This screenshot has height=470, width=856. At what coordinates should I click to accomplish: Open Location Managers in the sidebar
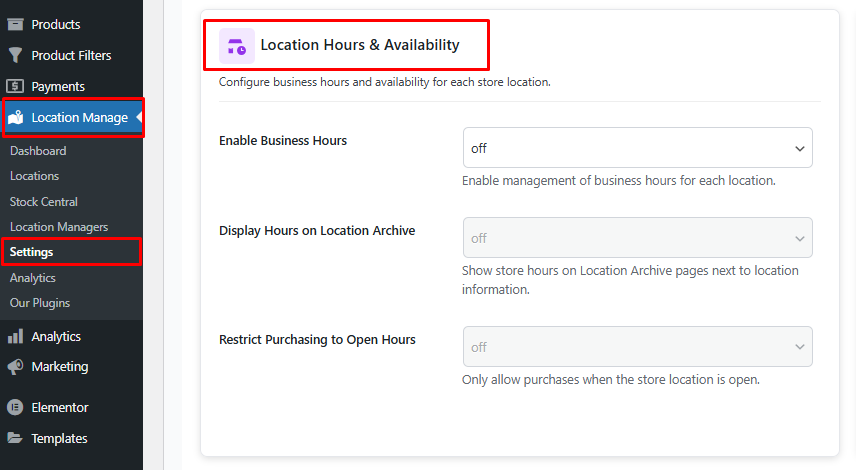(x=59, y=227)
